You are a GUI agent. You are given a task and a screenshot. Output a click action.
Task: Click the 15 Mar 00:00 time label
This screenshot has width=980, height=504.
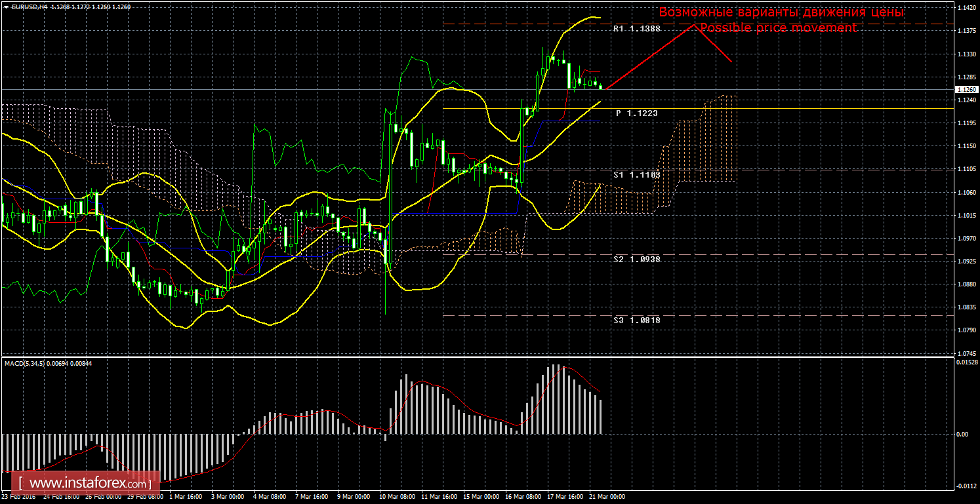click(481, 497)
